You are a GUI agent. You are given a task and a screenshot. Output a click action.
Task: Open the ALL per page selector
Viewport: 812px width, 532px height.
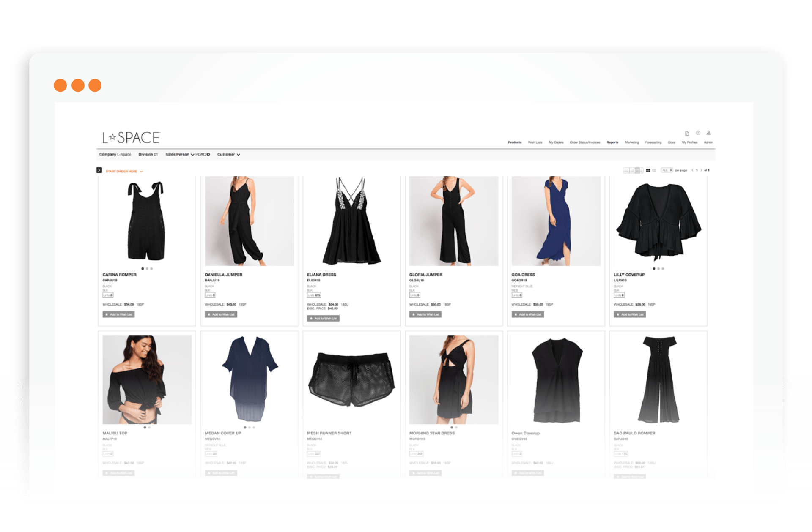[667, 170]
